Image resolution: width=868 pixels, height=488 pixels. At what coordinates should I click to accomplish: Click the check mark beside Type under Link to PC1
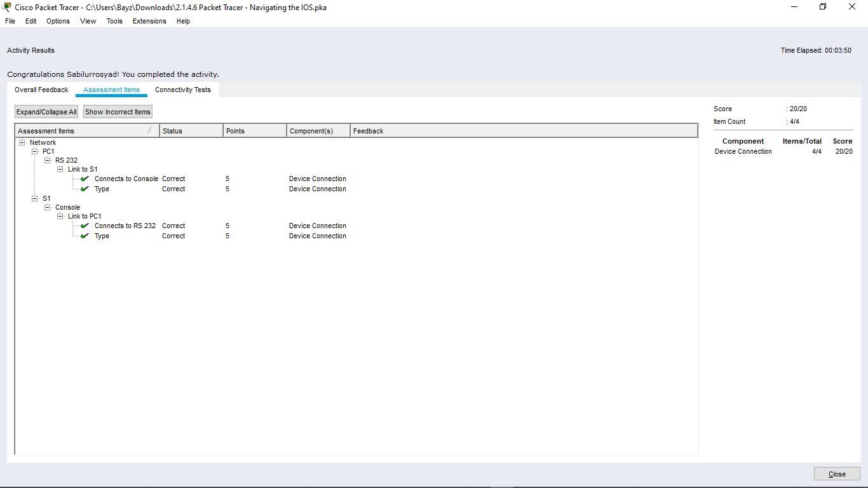click(x=85, y=236)
